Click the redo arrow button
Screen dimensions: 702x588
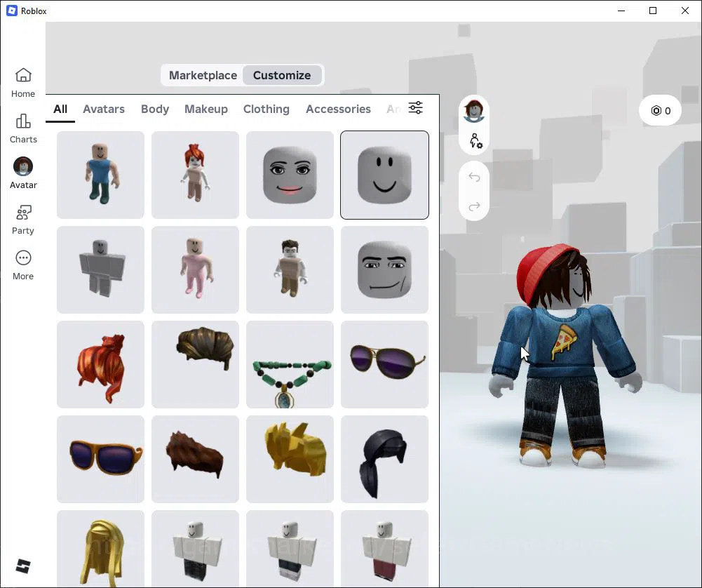click(474, 206)
